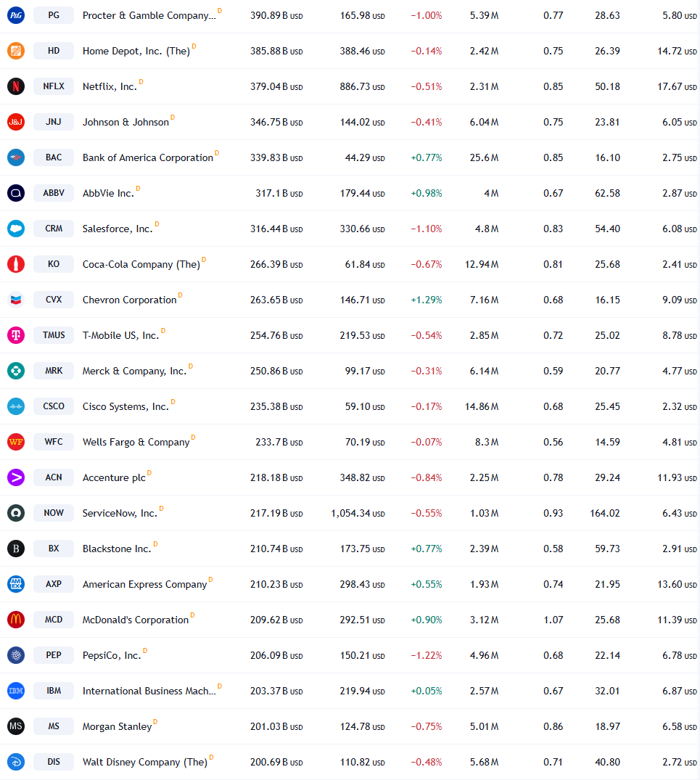Select Netflix price 886.73 USD

(363, 86)
